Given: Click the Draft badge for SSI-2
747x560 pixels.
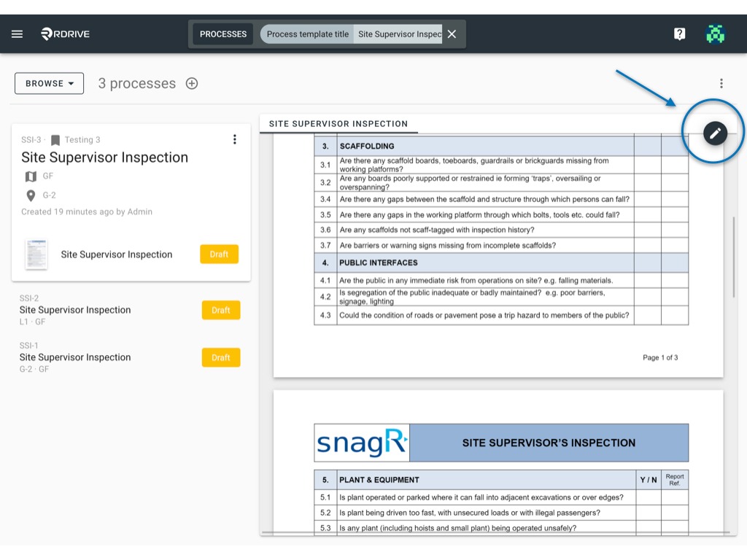Looking at the screenshot, I should (x=221, y=310).
